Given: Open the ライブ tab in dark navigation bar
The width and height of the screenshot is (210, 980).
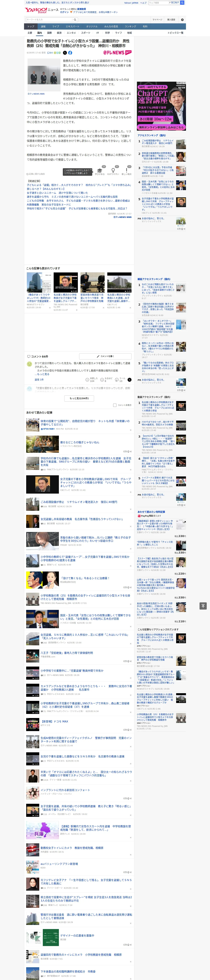Looking at the screenshot, I should tap(56, 27).
